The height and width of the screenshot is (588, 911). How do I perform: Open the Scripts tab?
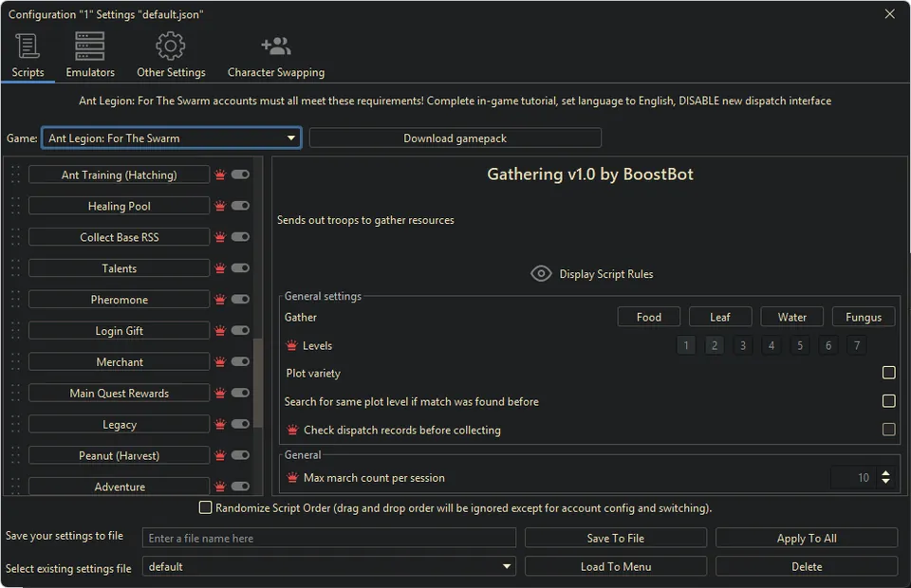[28, 56]
